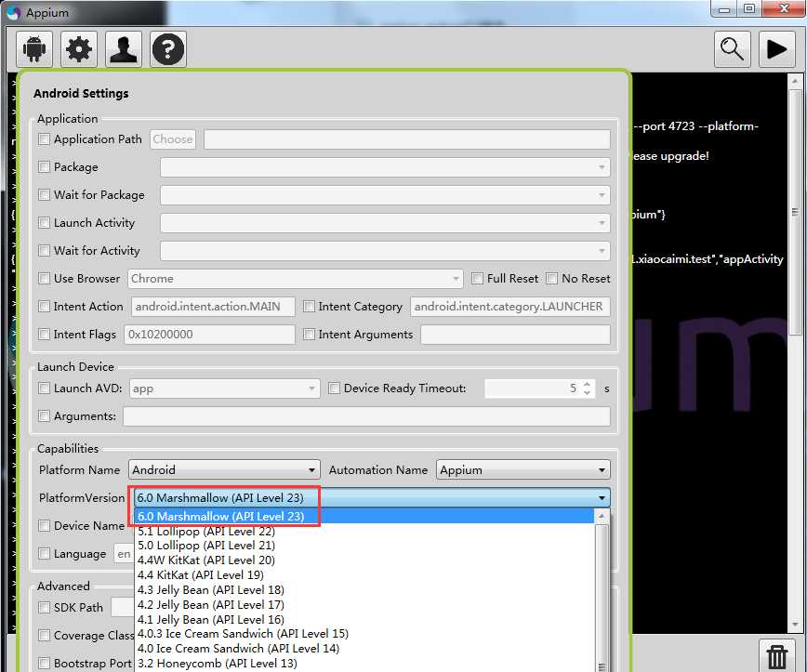Tick the Arguments checkbox
Screen dimensions: 807x672
click(45, 415)
